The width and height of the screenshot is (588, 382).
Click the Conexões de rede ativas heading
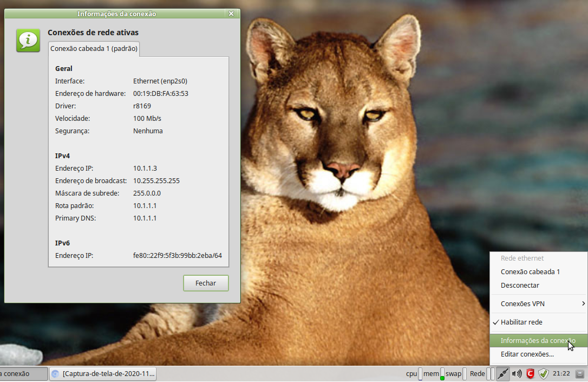[93, 33]
